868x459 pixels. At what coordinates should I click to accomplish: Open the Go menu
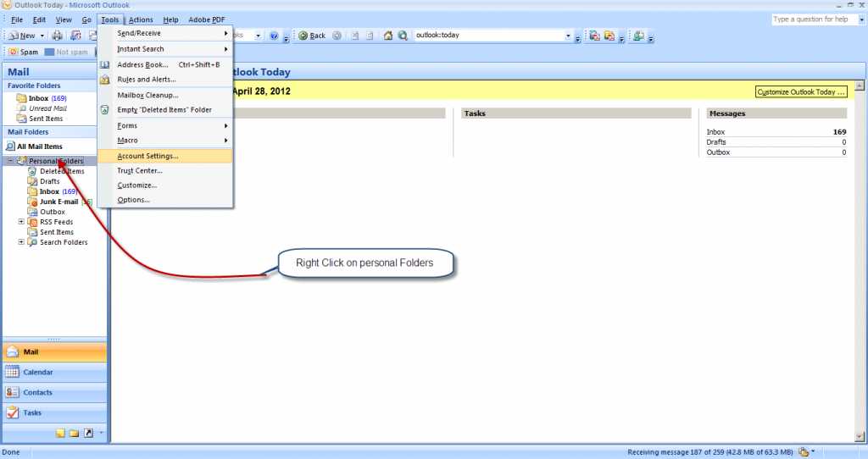tap(87, 19)
